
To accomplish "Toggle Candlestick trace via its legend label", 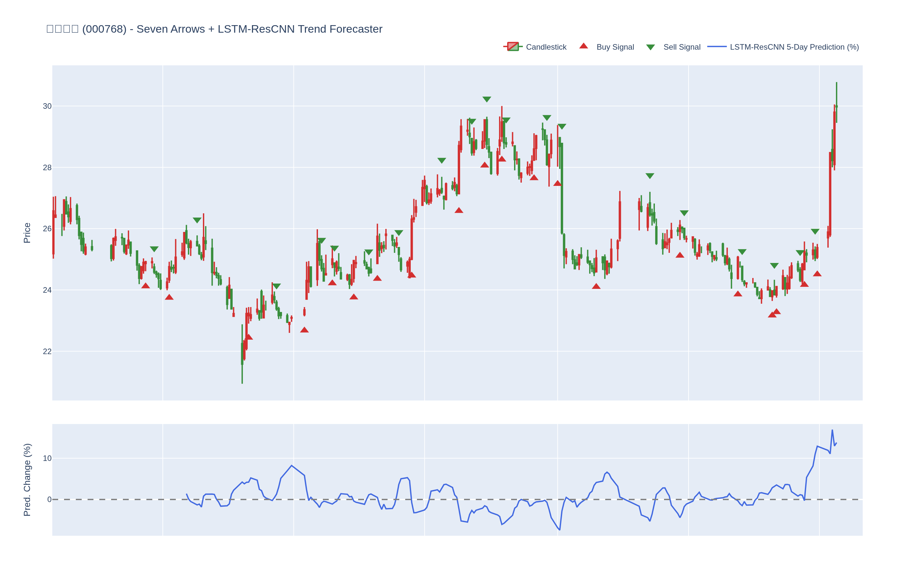I will pyautogui.click(x=546, y=47).
